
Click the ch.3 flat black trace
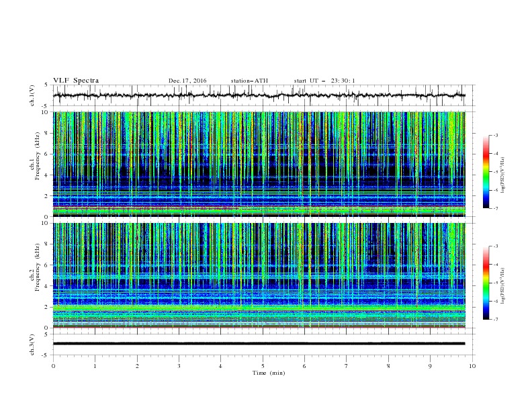coord(259,344)
